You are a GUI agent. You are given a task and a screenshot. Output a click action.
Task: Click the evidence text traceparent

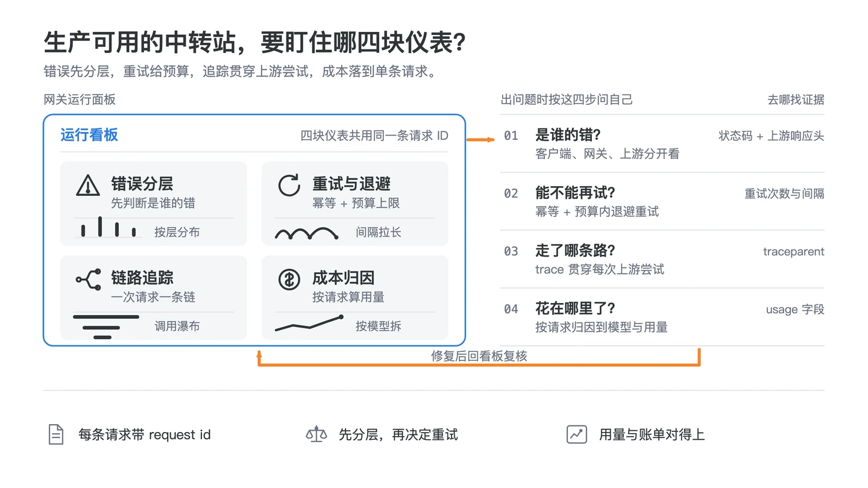coord(794,252)
